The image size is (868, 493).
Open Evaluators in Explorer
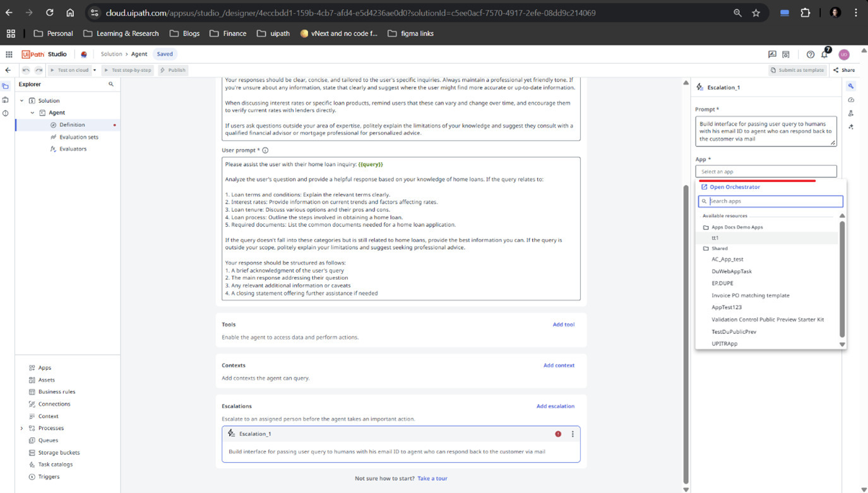pyautogui.click(x=73, y=149)
